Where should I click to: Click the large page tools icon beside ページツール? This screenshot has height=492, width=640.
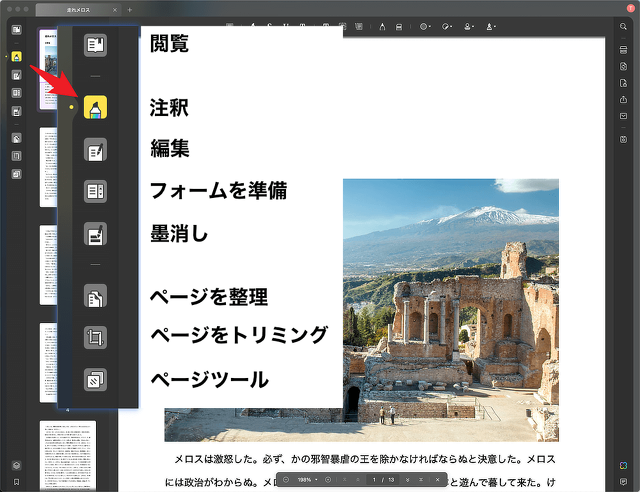(x=96, y=380)
